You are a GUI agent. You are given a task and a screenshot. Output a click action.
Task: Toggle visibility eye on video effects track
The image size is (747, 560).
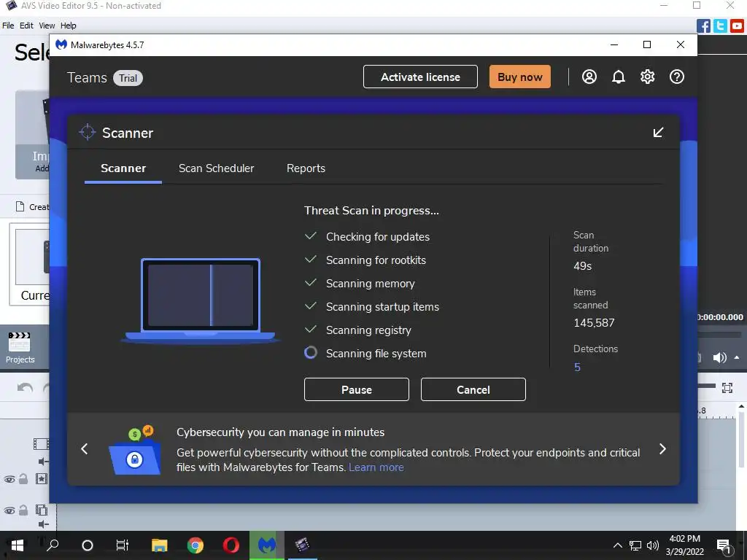pos(9,479)
